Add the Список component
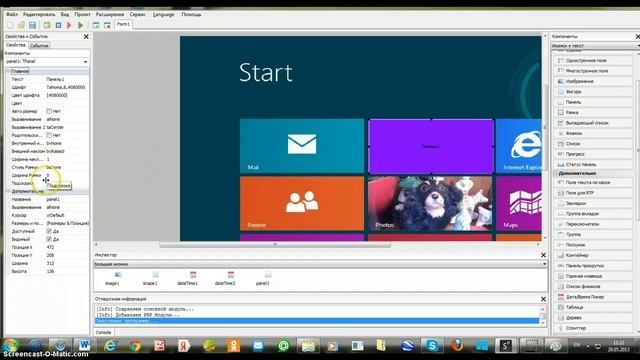 pos(593,144)
